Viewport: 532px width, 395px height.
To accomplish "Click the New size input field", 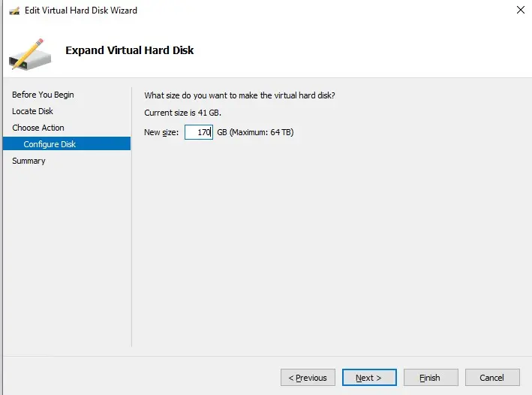I will click(199, 132).
